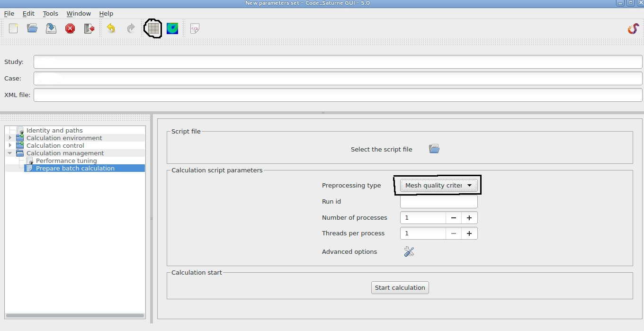
Task: Open the Tools menu
Action: [x=50, y=14]
